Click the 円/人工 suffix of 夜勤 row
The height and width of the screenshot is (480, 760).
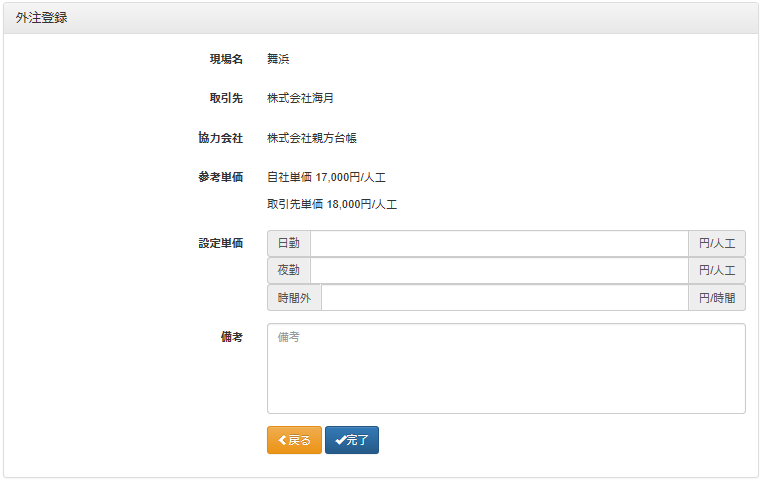(717, 271)
